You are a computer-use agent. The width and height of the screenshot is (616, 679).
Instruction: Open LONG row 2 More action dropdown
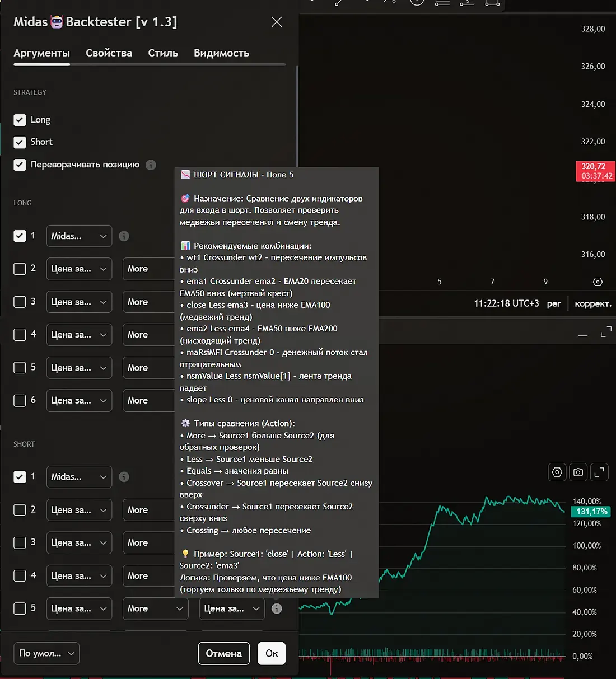(148, 269)
